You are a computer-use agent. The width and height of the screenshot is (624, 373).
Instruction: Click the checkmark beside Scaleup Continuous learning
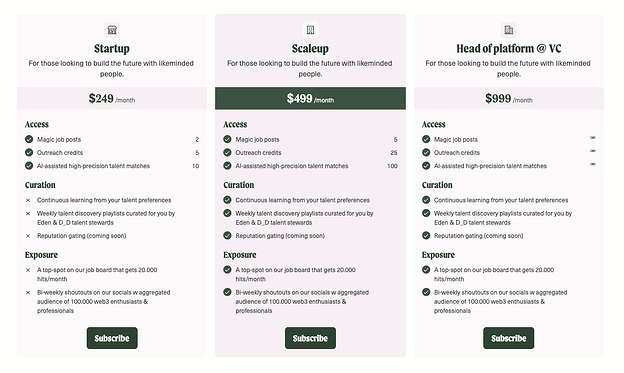click(x=227, y=199)
